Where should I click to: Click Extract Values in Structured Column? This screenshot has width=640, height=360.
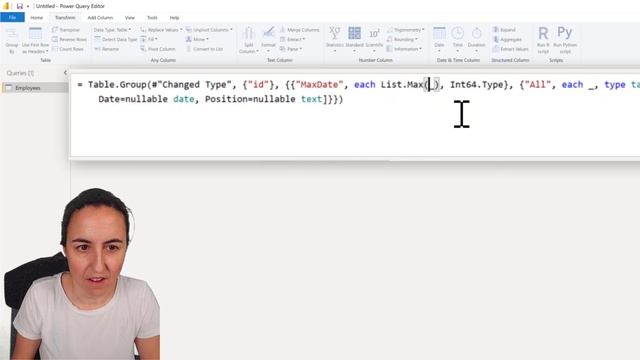coord(510,49)
